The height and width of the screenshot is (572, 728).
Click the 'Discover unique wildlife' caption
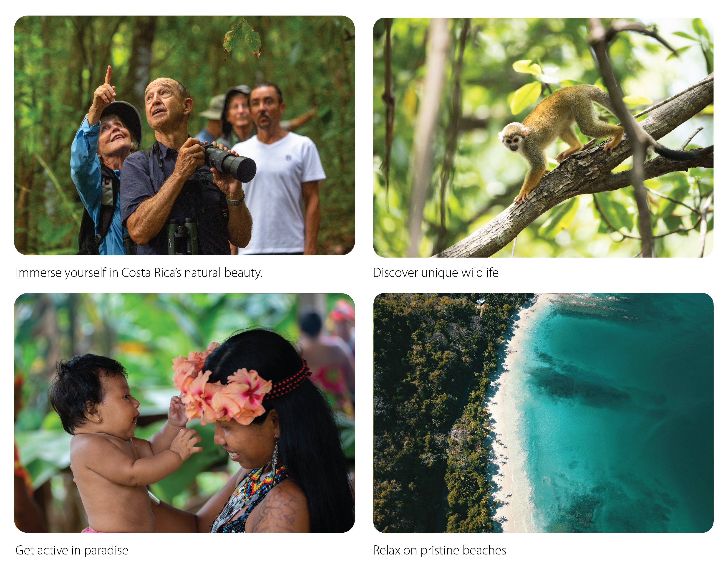436,273
